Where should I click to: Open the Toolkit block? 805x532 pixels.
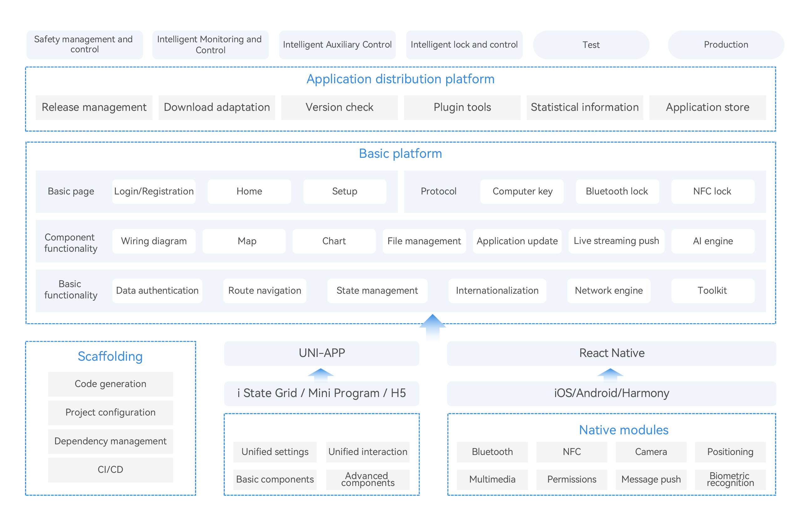coord(712,291)
